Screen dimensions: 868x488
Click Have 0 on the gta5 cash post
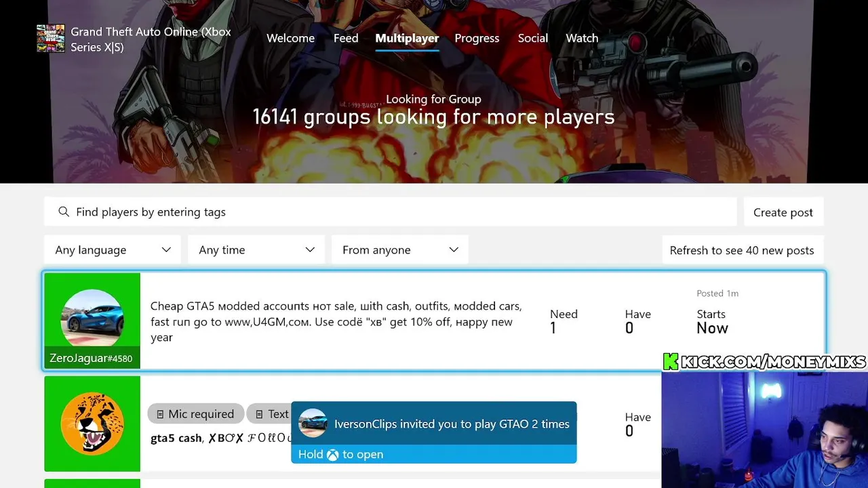(637, 424)
